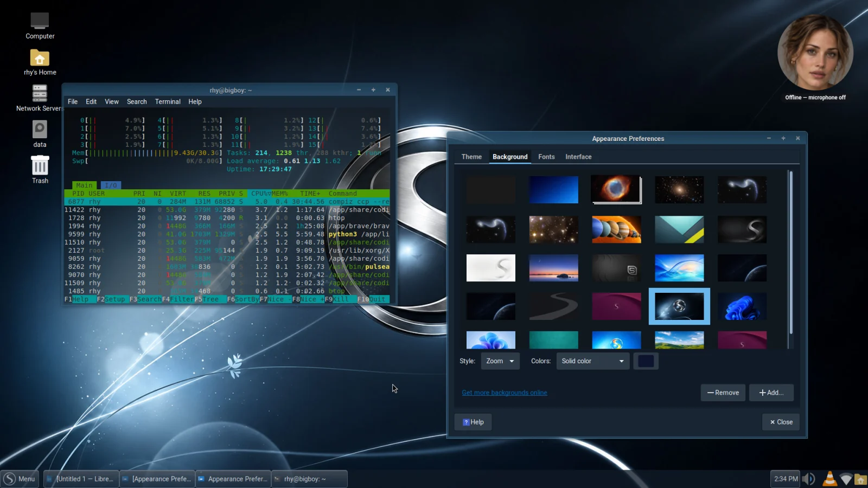
Task: Select the star field wallpaper thumbnail
Action: [554, 229]
